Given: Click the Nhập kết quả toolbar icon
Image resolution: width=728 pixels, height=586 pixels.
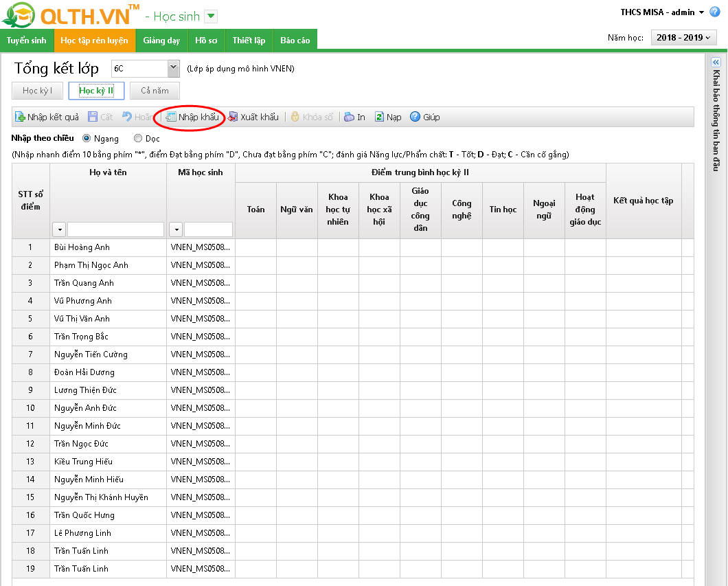Looking at the screenshot, I should (x=21, y=117).
